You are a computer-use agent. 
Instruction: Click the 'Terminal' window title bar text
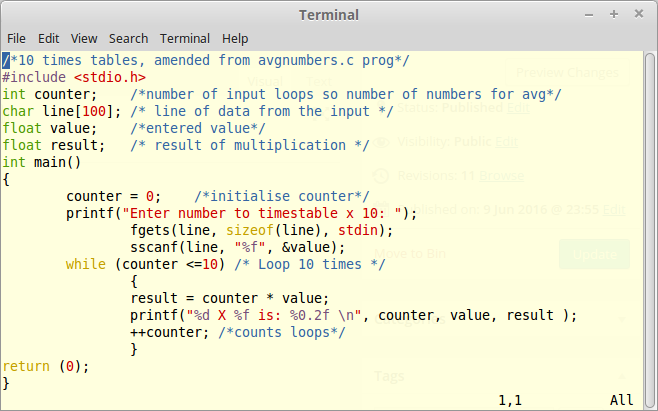(x=329, y=14)
